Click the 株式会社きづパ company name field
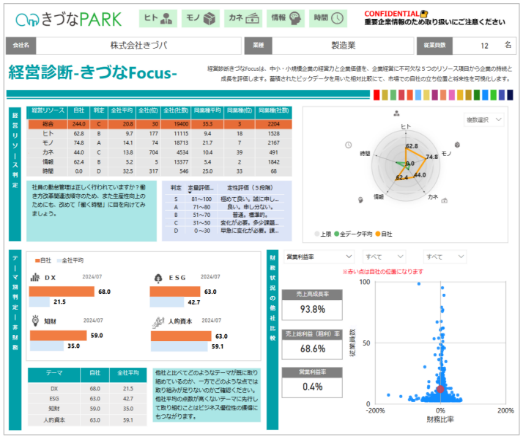Image resolution: width=523 pixels, height=440 pixels. (x=139, y=46)
